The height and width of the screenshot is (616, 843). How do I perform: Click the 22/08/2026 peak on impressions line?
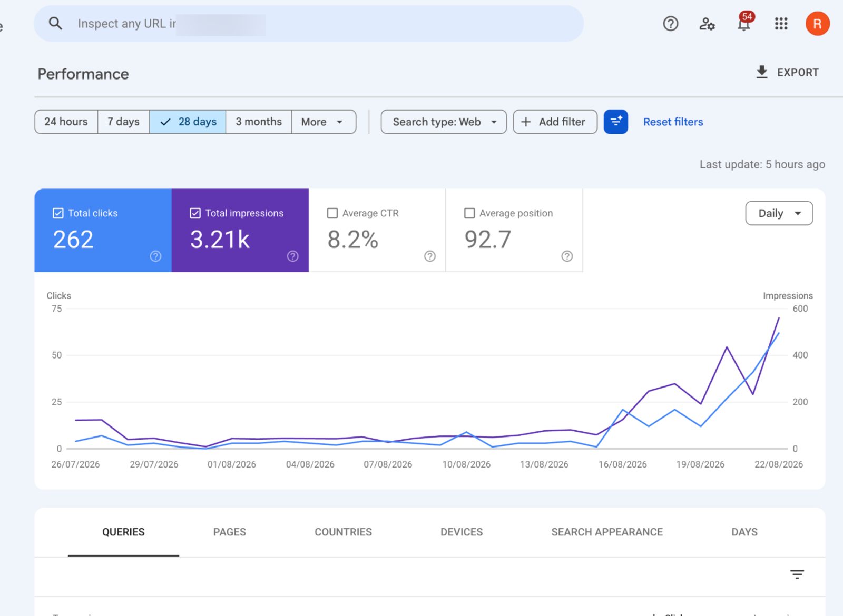point(779,317)
